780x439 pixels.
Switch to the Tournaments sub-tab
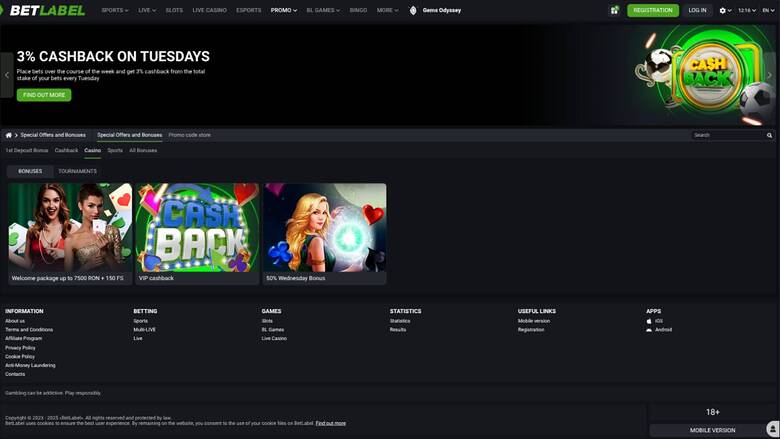pyautogui.click(x=78, y=172)
